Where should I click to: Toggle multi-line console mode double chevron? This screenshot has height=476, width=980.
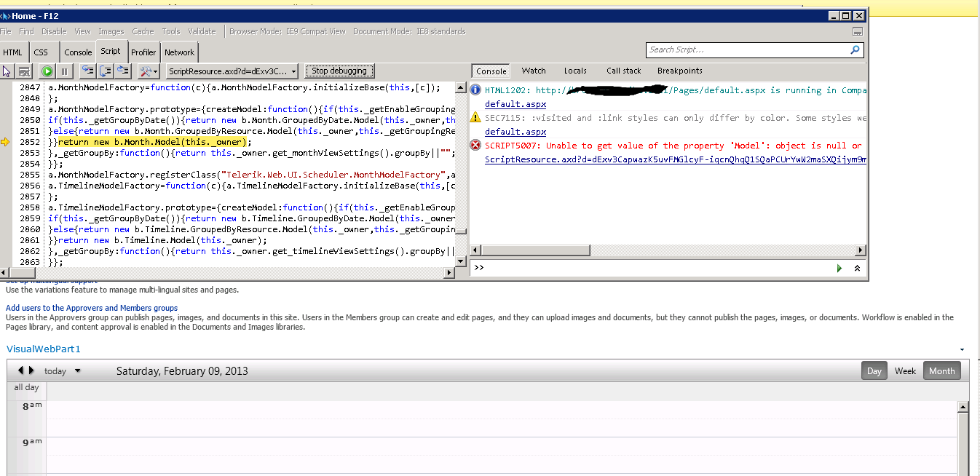(857, 268)
